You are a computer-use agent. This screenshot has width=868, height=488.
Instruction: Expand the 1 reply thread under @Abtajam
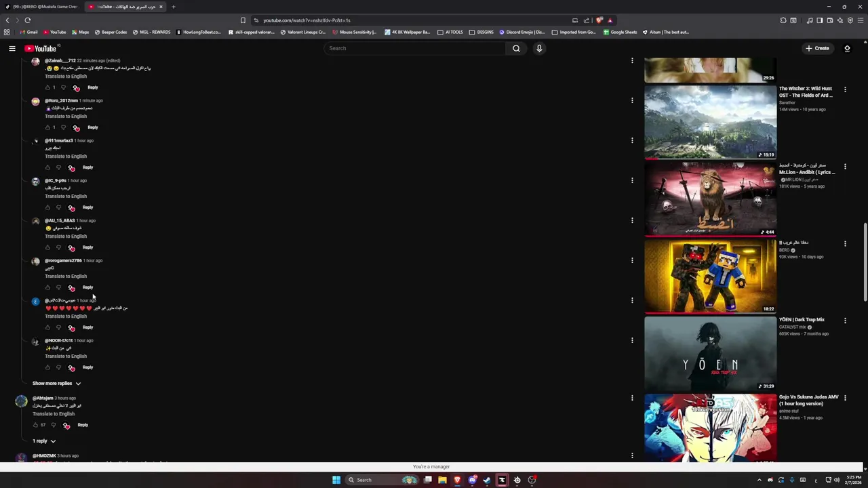click(44, 441)
